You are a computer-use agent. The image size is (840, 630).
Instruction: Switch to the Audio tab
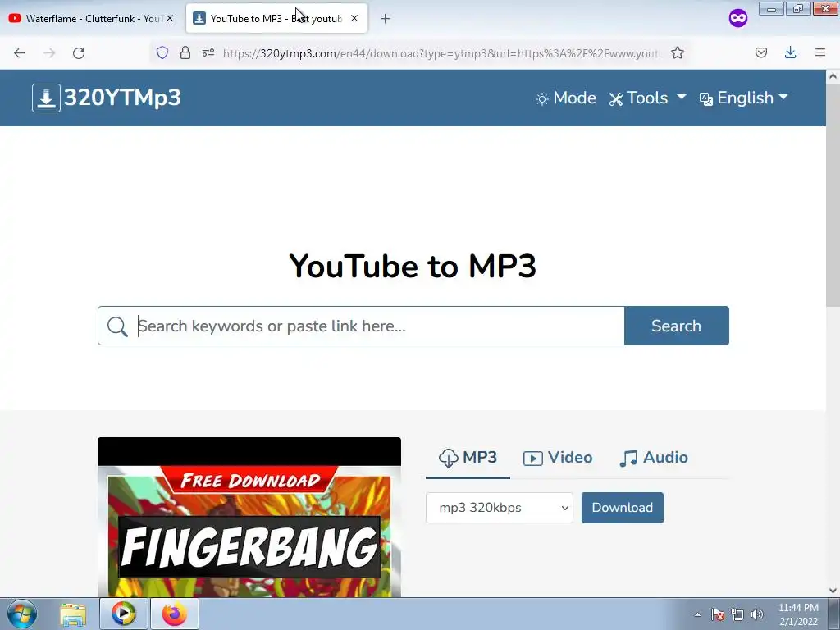pyautogui.click(x=654, y=458)
